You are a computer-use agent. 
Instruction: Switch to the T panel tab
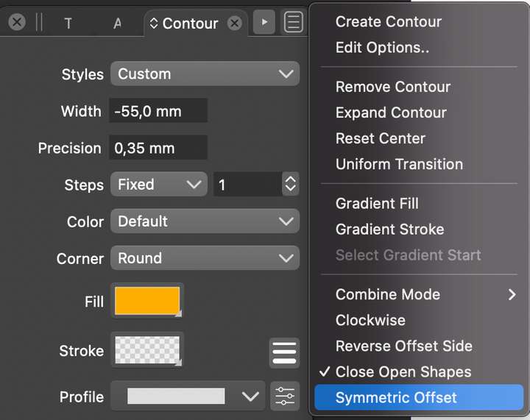68,24
